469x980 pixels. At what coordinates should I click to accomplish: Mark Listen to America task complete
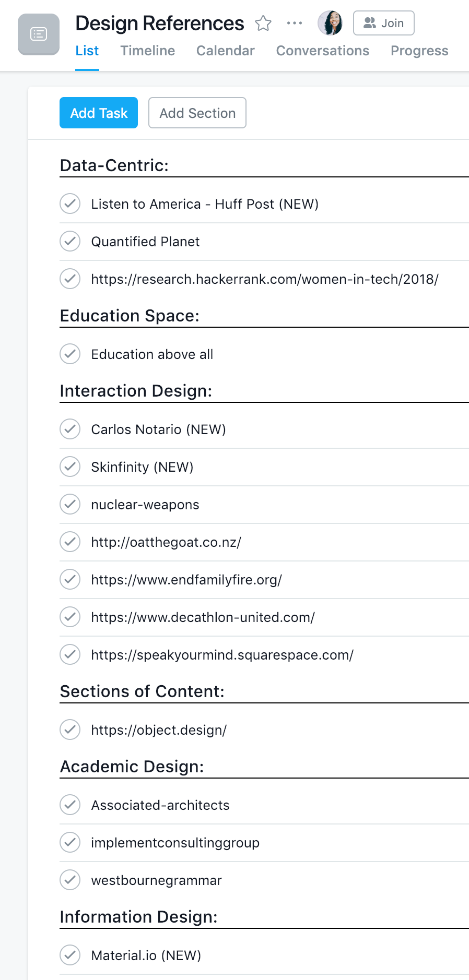70,204
